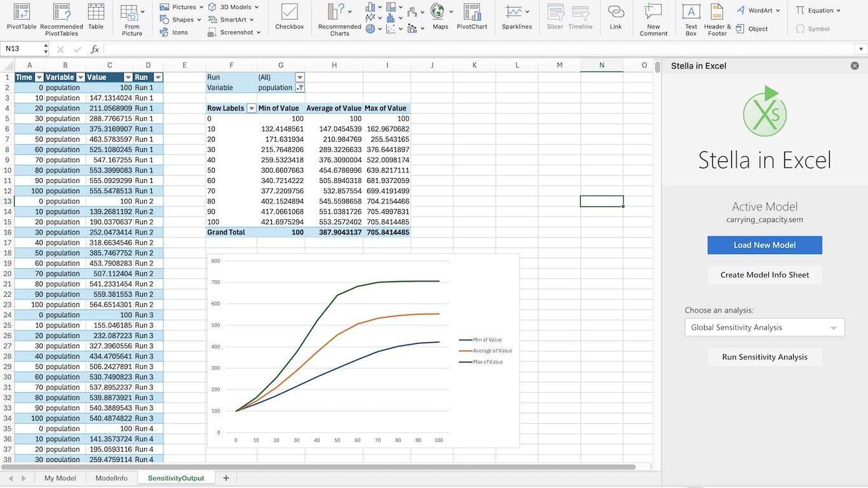Insert WordArt text
The width and height of the screenshot is (868, 488).
click(759, 10)
